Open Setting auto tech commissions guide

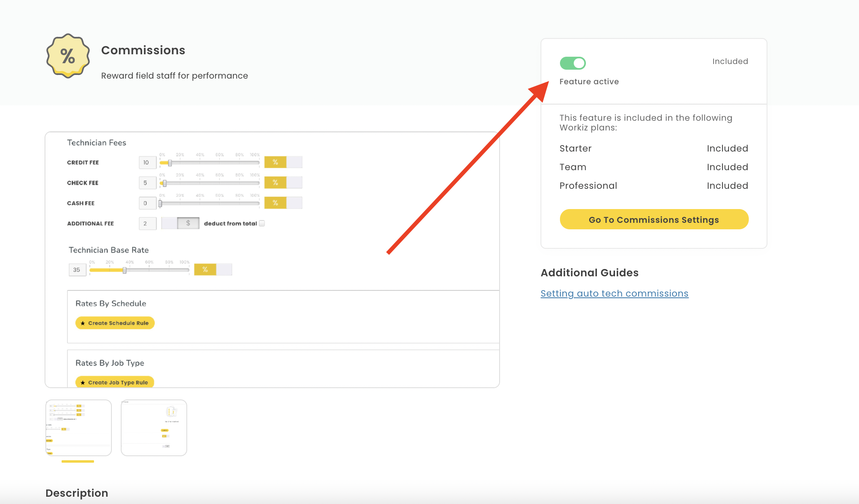click(x=614, y=293)
